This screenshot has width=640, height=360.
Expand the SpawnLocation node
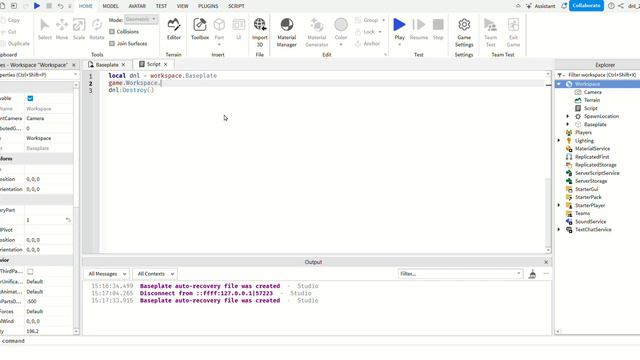568,116
